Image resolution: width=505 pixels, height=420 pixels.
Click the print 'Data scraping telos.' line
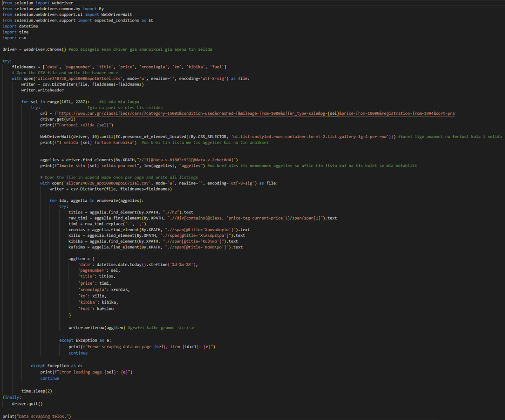click(x=37, y=416)
